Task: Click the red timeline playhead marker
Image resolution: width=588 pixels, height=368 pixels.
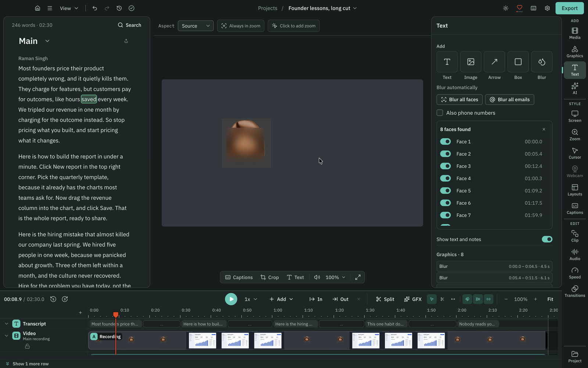Action: [x=116, y=315]
